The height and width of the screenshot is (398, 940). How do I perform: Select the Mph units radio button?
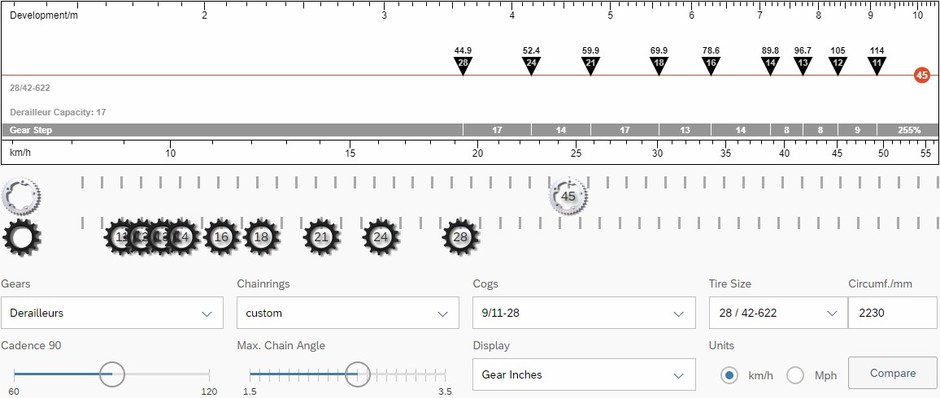point(795,376)
